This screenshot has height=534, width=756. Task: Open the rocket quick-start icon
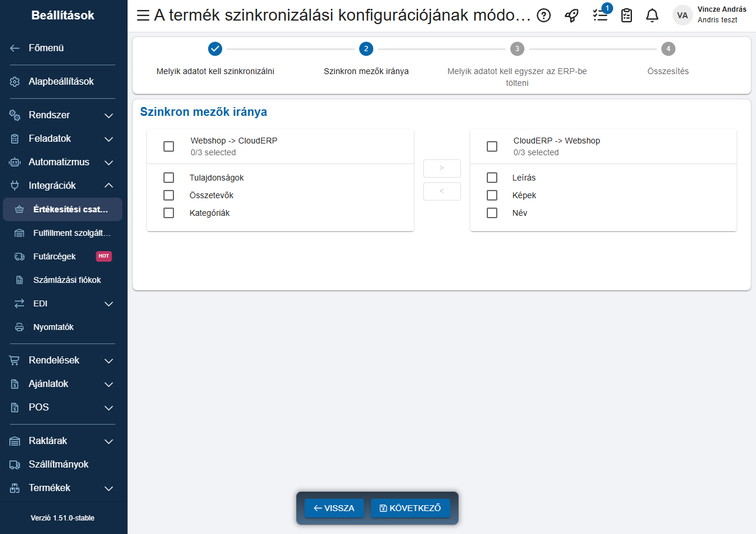coord(571,16)
